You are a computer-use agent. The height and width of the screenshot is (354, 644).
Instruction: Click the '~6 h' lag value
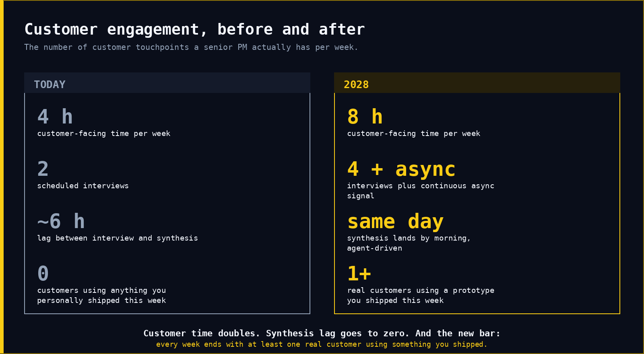click(x=61, y=221)
